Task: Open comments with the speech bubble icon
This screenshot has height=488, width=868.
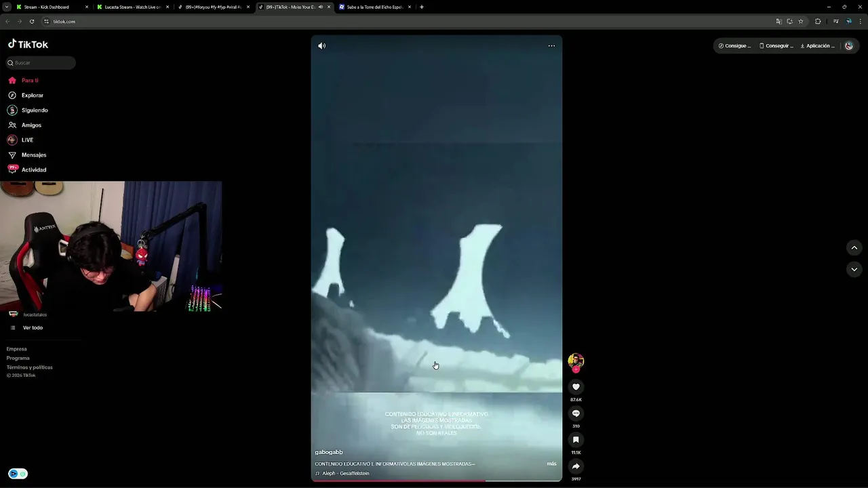Action: coord(576,413)
